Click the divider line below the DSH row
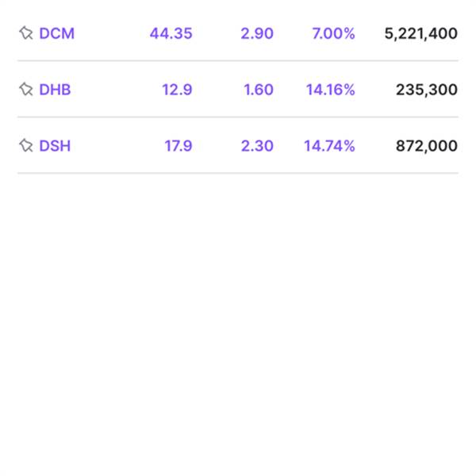The image size is (476, 476). 238,173
